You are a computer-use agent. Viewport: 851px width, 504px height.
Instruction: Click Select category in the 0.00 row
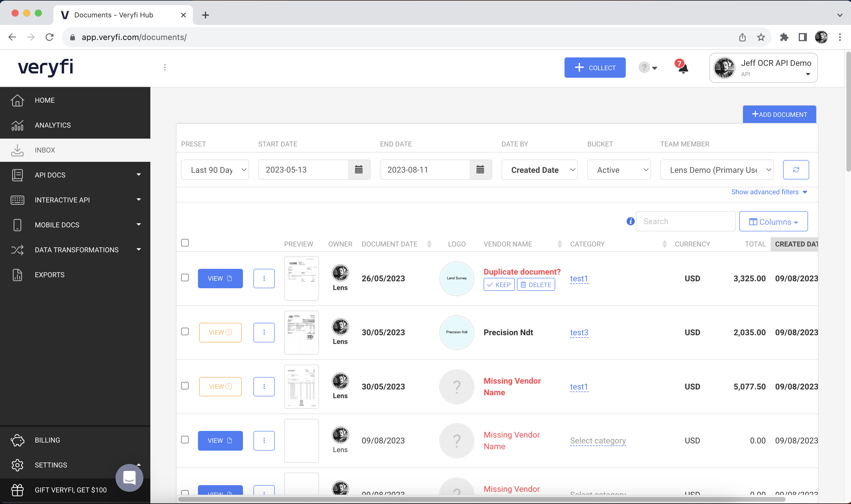point(598,440)
